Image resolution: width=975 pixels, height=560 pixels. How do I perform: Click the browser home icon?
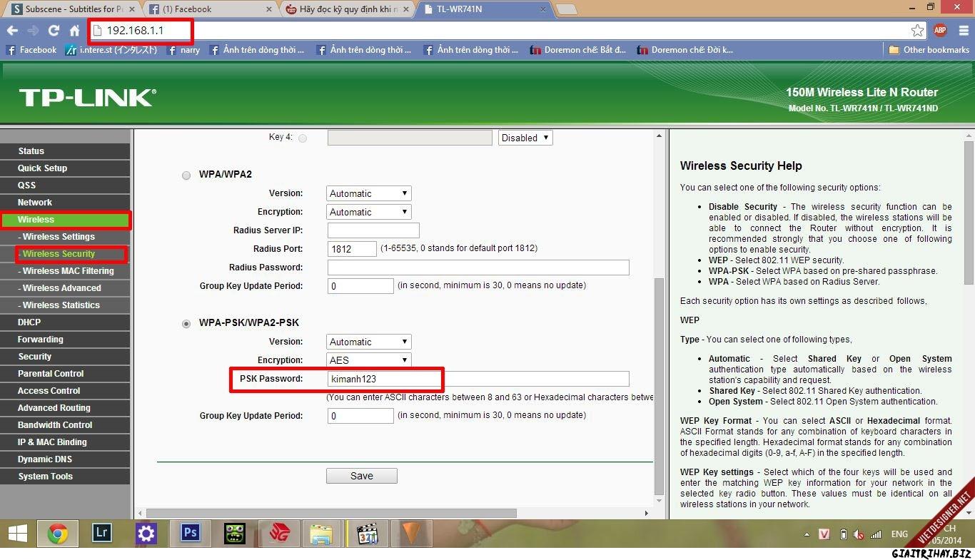[74, 31]
